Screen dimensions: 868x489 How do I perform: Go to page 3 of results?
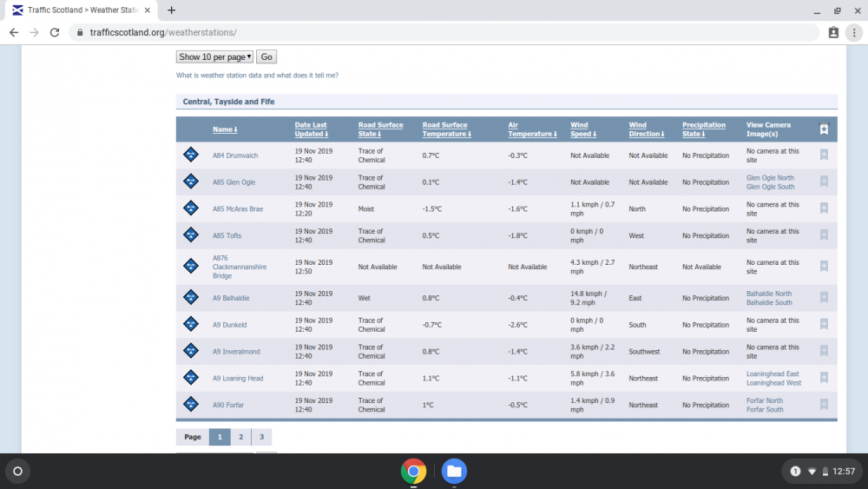coord(262,437)
